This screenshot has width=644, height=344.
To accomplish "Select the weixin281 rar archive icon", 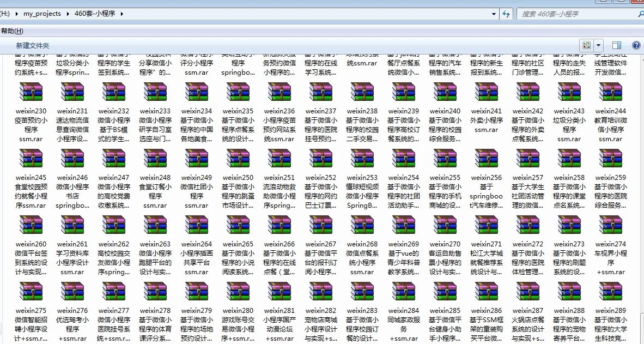I will coord(280,292).
